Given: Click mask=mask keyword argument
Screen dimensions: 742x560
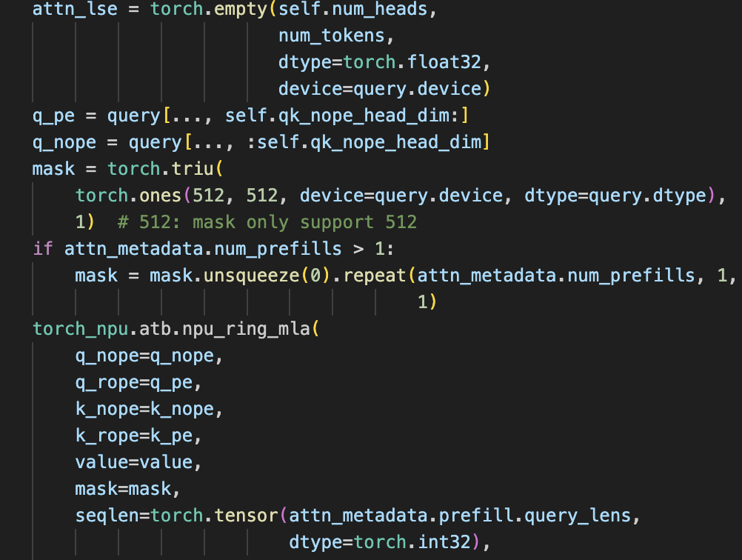Looking at the screenshot, I should pyautogui.click(x=123, y=489).
